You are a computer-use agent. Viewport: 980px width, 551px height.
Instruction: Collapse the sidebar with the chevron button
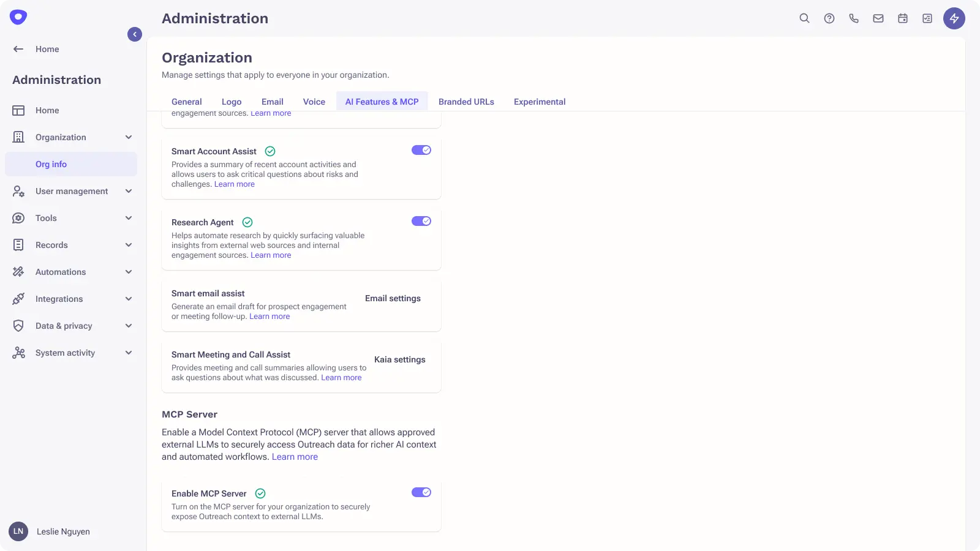[x=135, y=34]
